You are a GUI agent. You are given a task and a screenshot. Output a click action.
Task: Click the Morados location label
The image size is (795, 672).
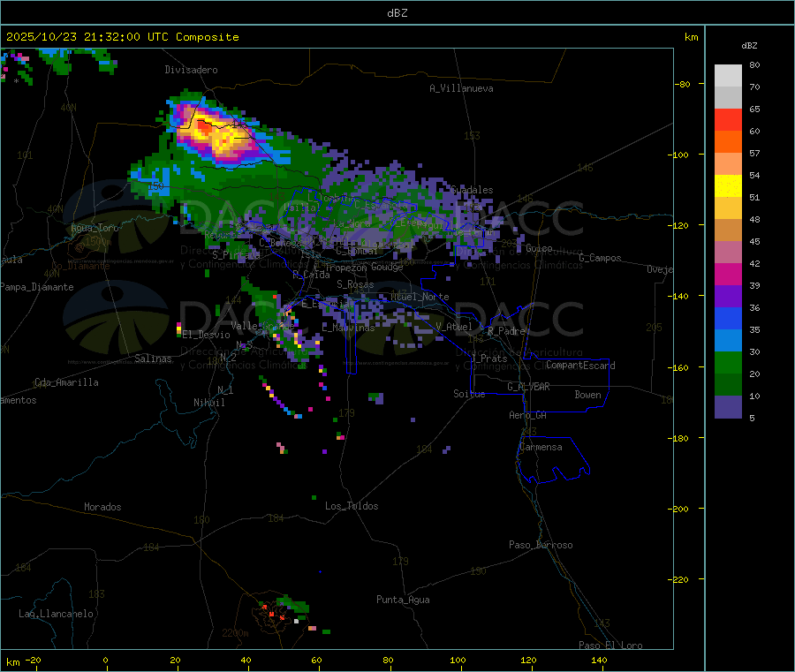102,507
